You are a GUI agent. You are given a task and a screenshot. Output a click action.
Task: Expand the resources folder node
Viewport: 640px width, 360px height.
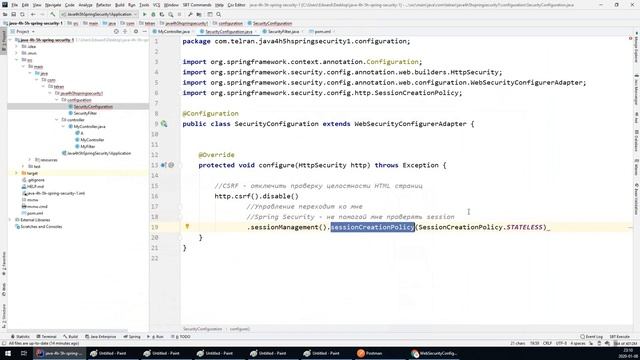pos(30,160)
